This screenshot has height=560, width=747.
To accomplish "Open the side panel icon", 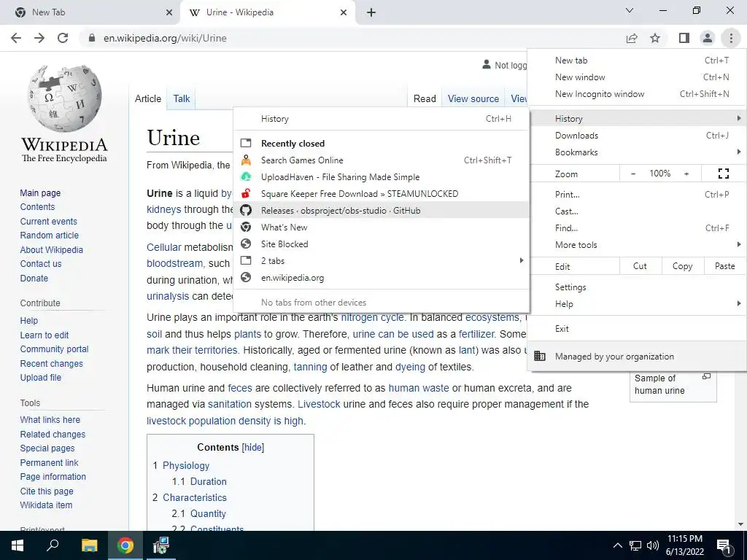I will coord(684,38).
